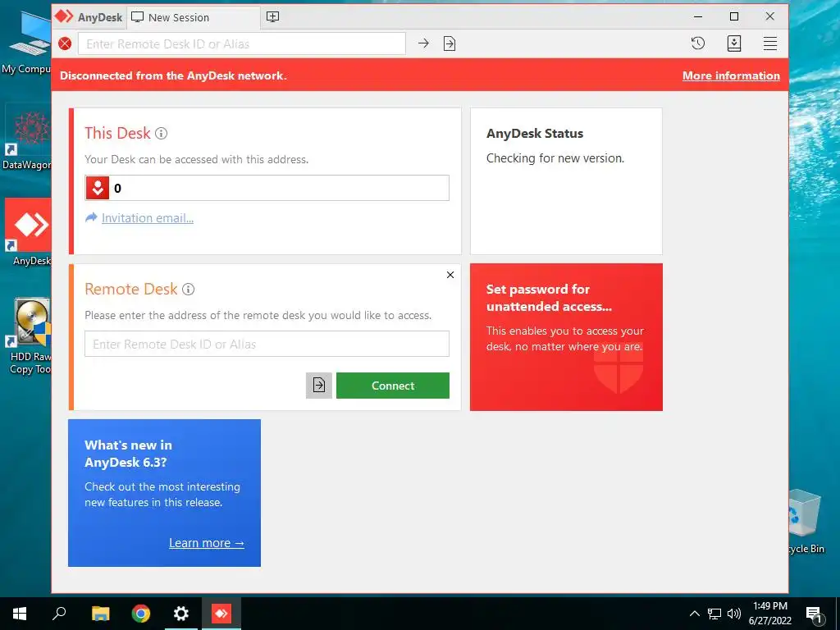Select the My Computer desktop icon
840x630 pixels.
point(27,42)
